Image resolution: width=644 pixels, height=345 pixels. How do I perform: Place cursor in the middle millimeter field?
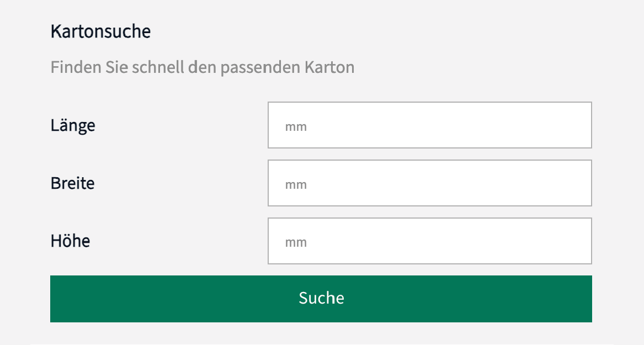[x=429, y=183]
